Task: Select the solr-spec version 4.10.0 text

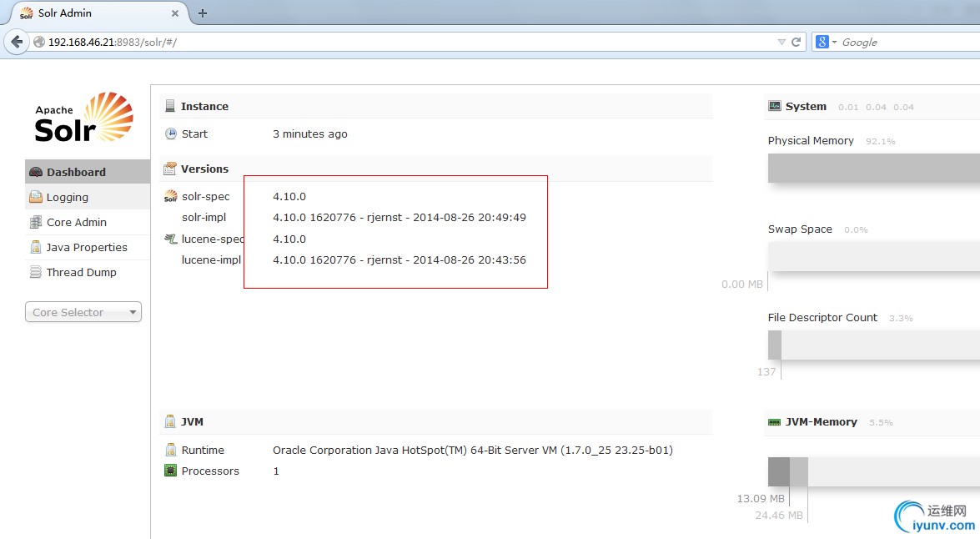Action: coord(289,196)
